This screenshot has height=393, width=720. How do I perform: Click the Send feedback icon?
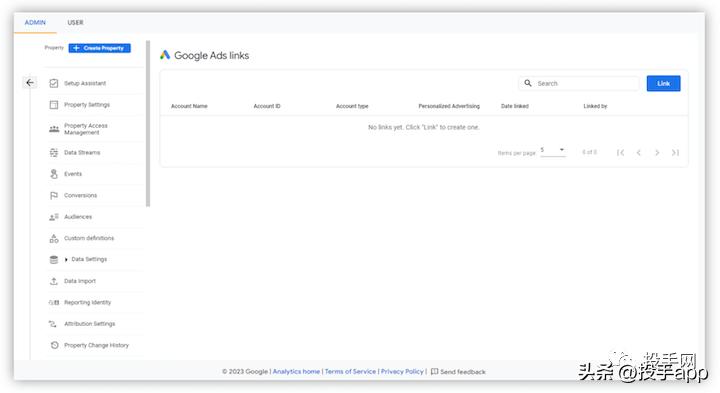434,371
